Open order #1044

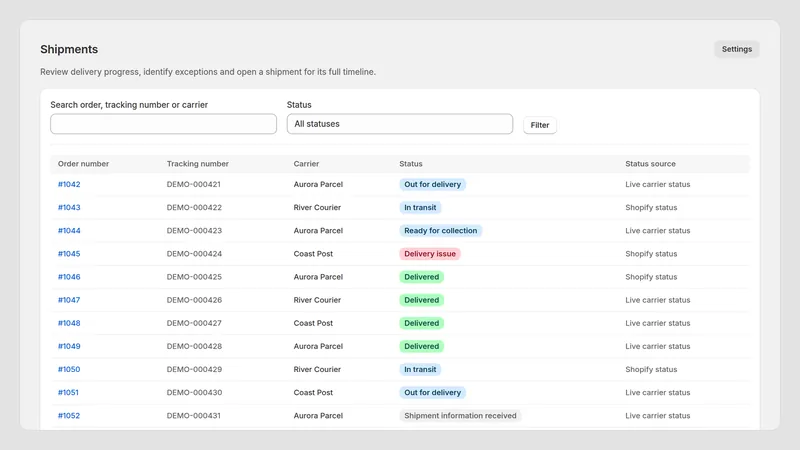pyautogui.click(x=69, y=231)
